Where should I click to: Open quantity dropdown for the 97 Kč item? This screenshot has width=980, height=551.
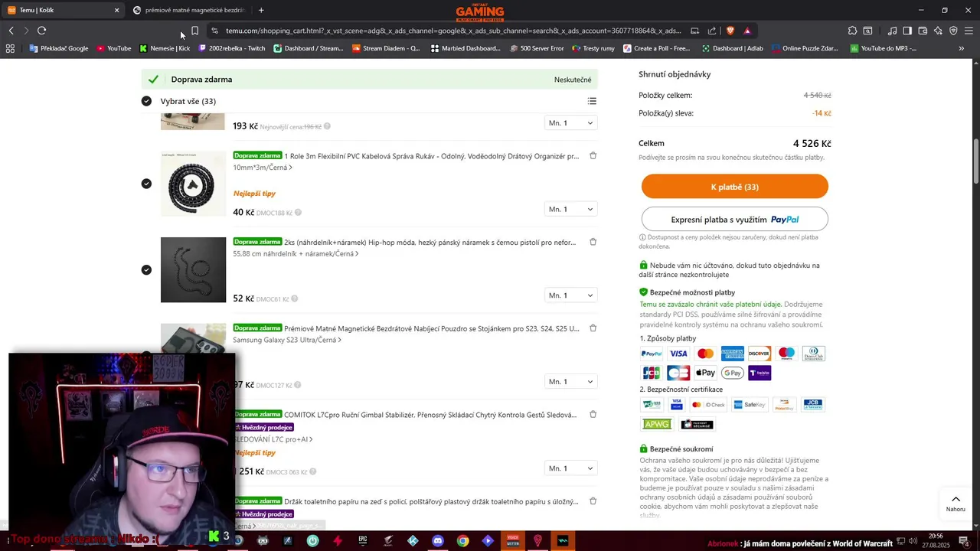pos(570,382)
